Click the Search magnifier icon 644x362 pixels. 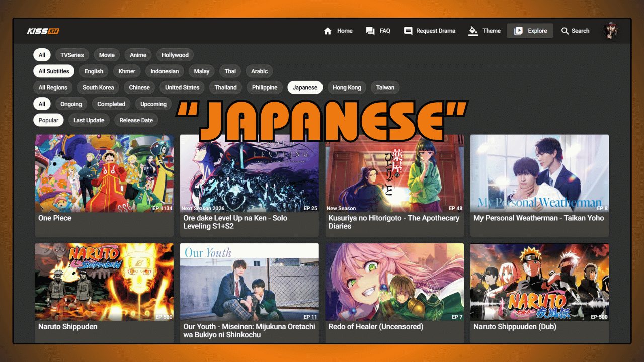click(565, 30)
